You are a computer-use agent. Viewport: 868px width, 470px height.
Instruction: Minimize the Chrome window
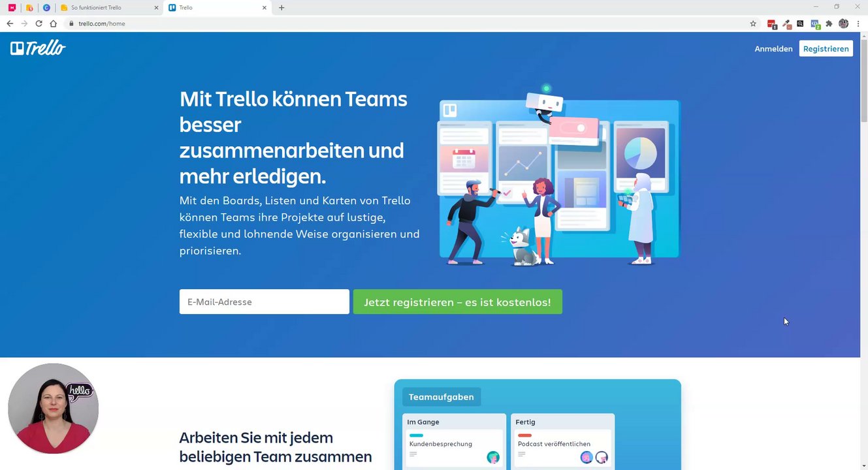click(x=816, y=7)
